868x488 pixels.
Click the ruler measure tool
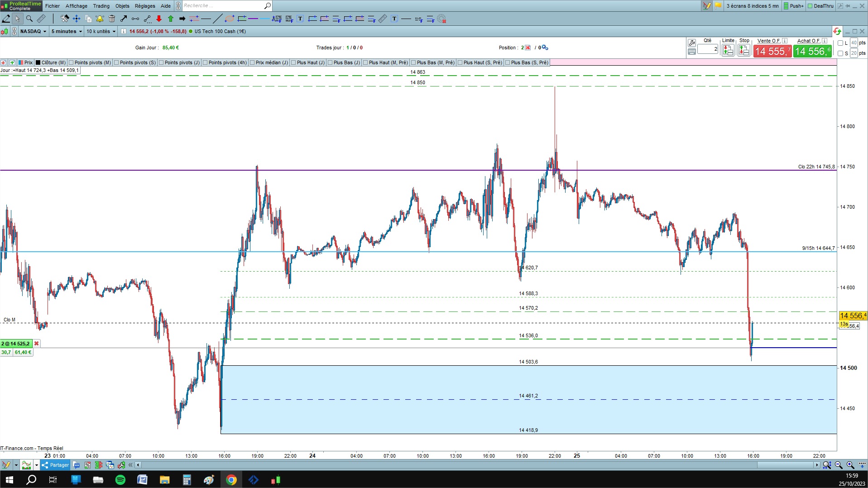[x=41, y=19]
